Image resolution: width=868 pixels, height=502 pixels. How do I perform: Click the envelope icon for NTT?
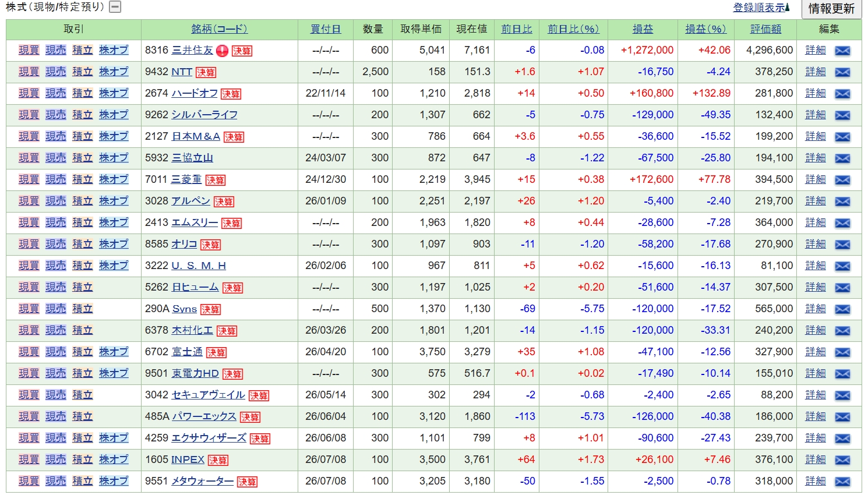[x=842, y=72]
